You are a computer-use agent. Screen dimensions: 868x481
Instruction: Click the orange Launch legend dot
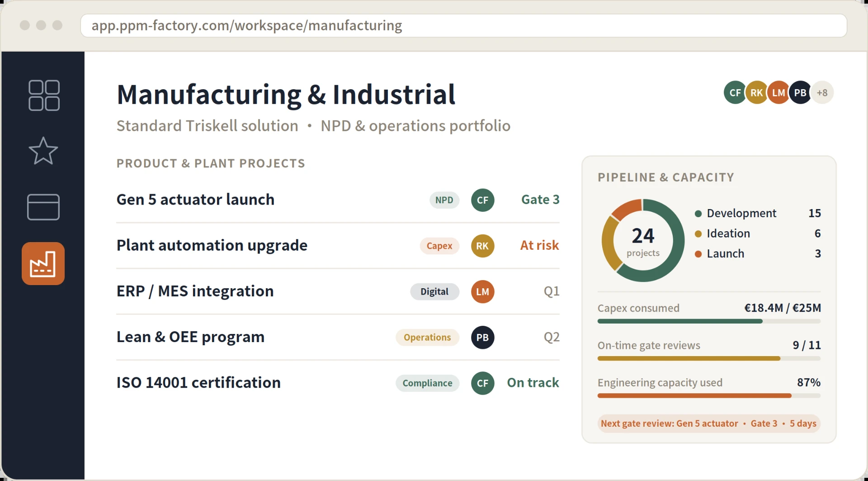(x=698, y=254)
